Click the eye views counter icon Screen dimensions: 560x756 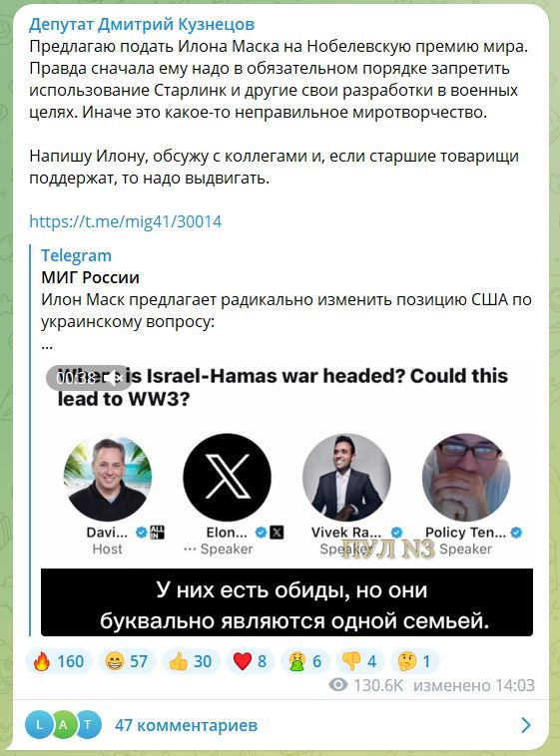(x=338, y=685)
